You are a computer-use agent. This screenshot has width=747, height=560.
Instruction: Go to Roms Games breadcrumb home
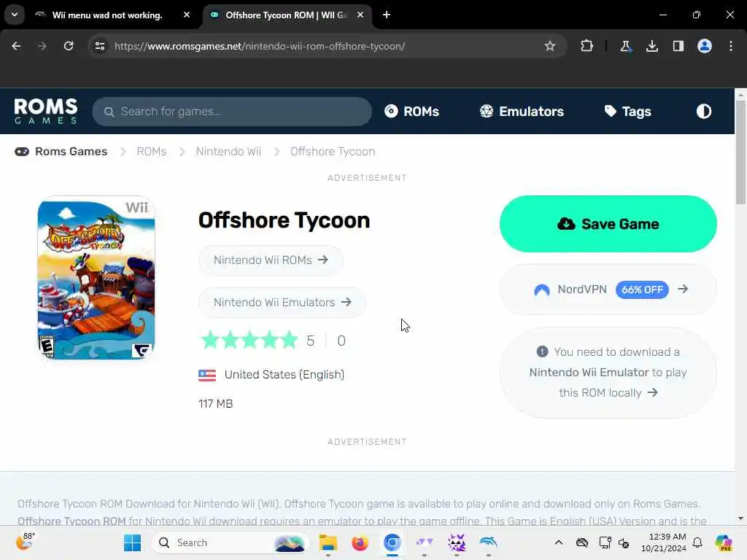pyautogui.click(x=61, y=152)
